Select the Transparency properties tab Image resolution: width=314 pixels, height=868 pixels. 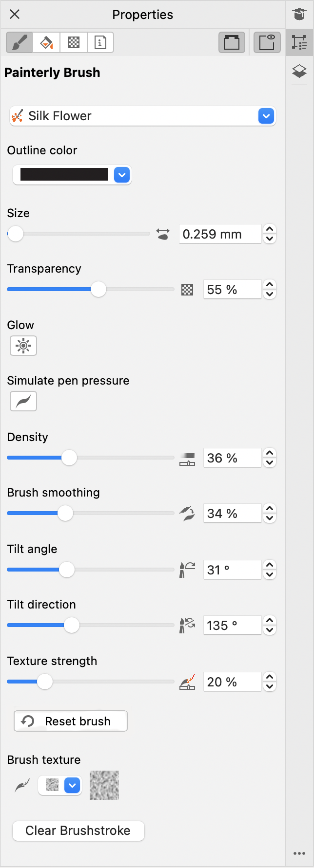[x=74, y=42]
